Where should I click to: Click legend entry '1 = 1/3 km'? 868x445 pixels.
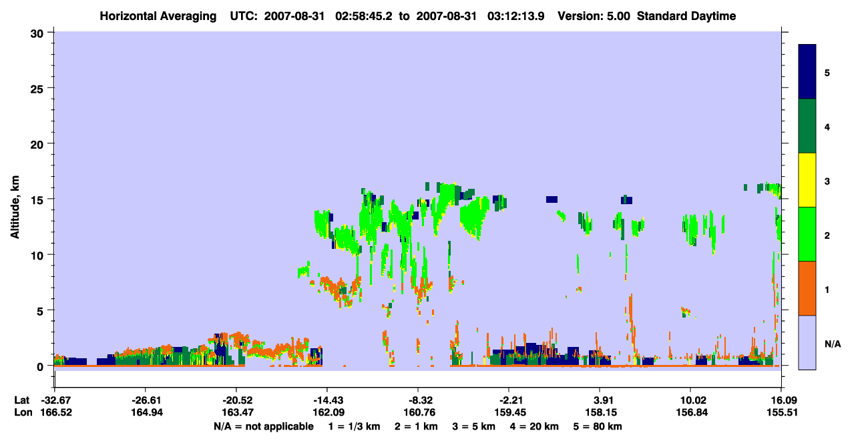(x=355, y=426)
